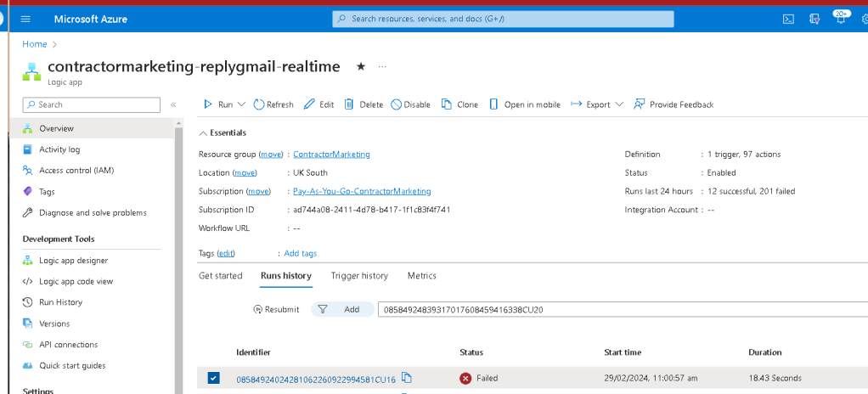The width and height of the screenshot is (868, 394).
Task: Click the Identifier column header
Action: 254,352
